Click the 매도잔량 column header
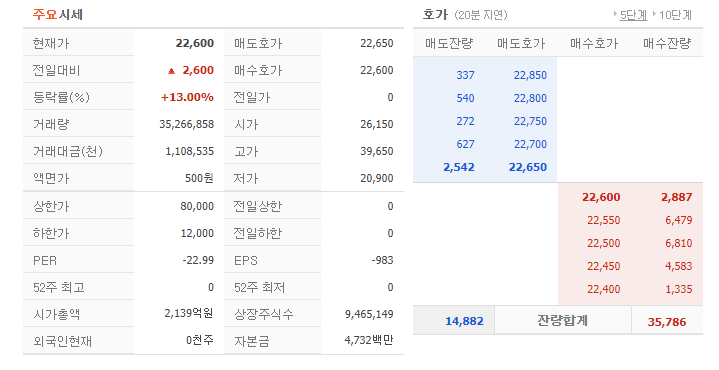This screenshot has width=719, height=370. tap(449, 44)
